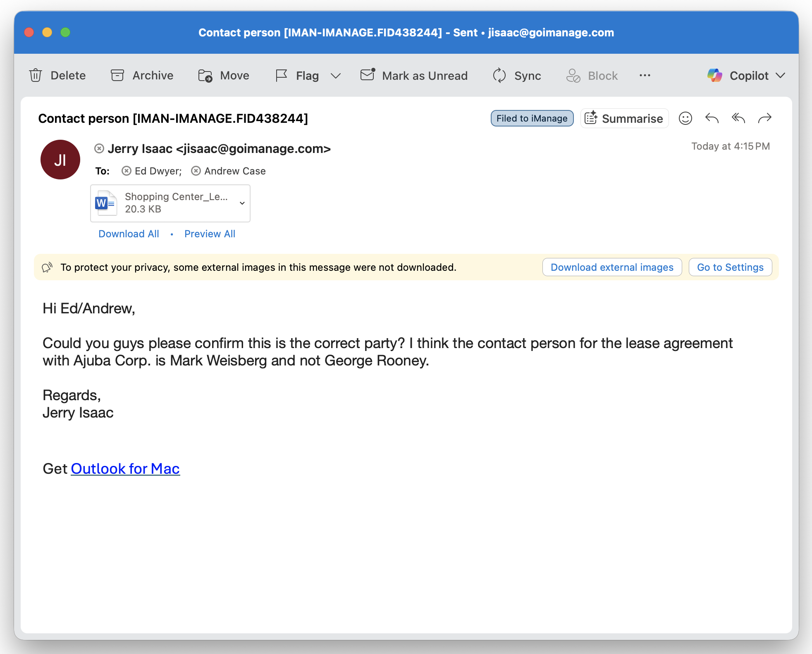Click the Filed to iManage badge
The width and height of the screenshot is (812, 654).
[532, 119]
